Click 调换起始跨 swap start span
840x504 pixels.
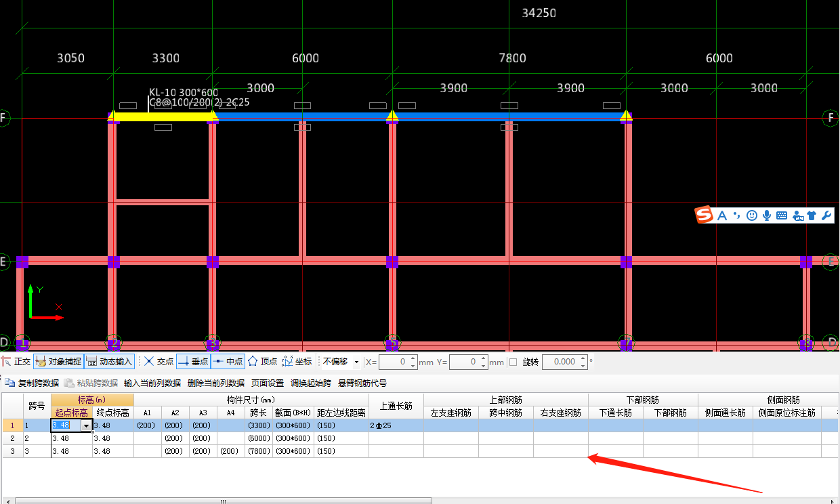coord(311,383)
